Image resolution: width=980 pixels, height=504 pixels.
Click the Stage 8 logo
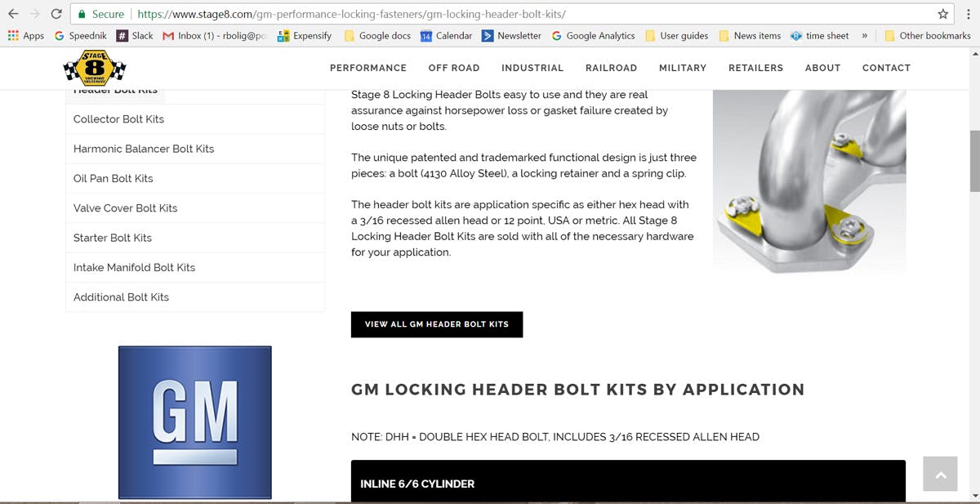(x=95, y=68)
